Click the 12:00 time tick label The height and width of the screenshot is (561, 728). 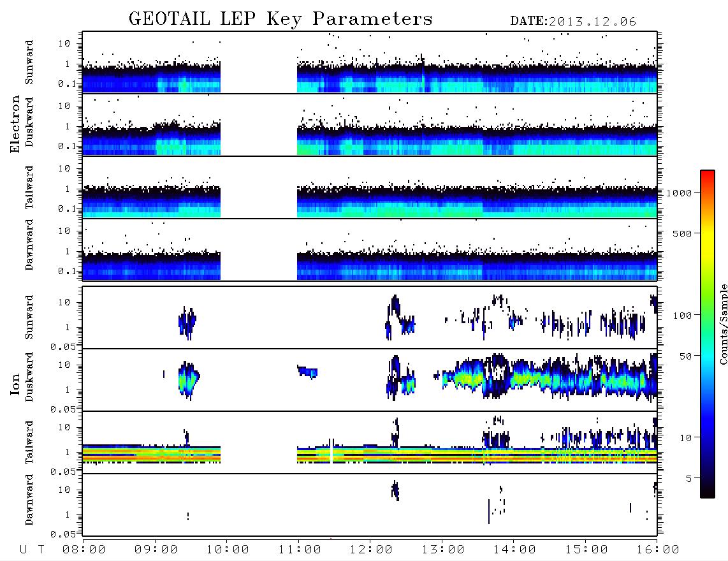click(x=372, y=550)
